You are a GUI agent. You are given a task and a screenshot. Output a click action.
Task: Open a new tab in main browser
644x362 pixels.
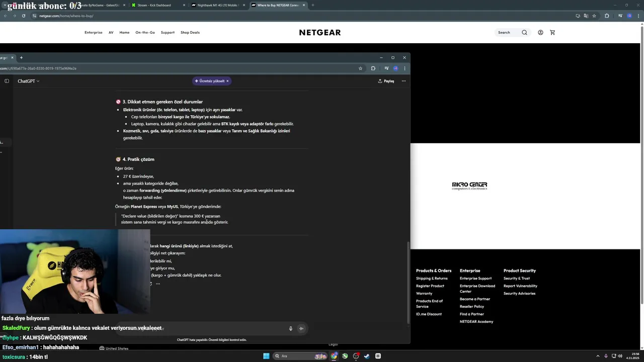(313, 5)
